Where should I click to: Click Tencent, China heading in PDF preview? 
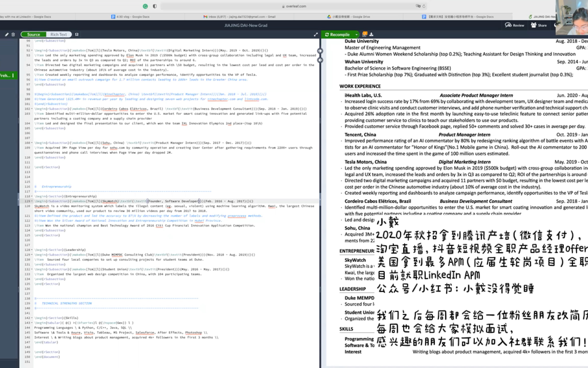tap(360, 135)
